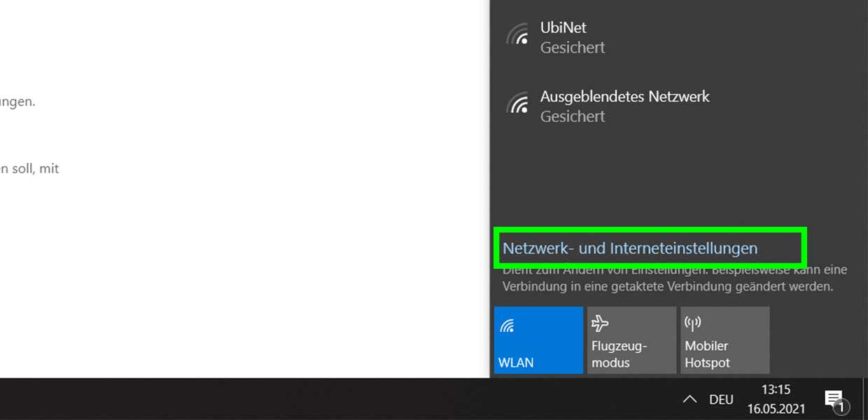Turn on Mobiler Hotspot via its label

pos(707,354)
